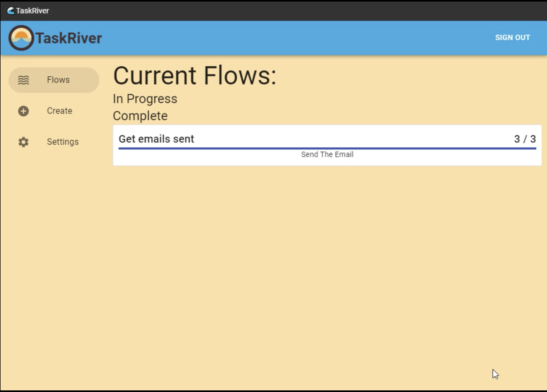547x392 pixels.
Task: Click the small wave icon in title bar
Action: point(11,11)
